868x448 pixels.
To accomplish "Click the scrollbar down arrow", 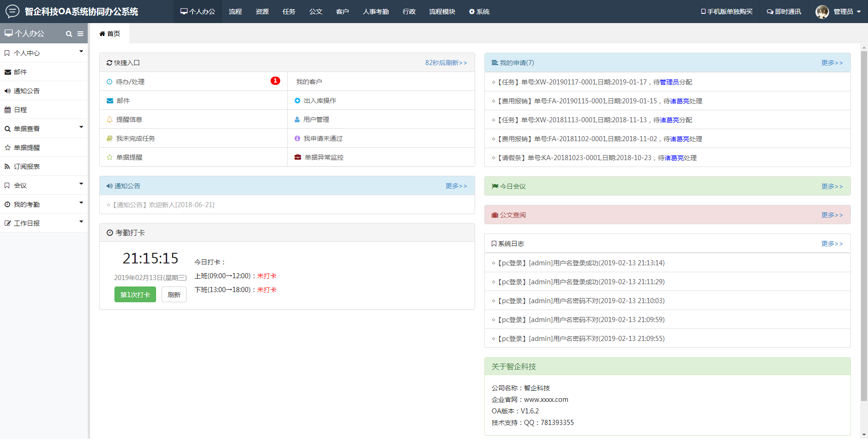I will coord(864,435).
